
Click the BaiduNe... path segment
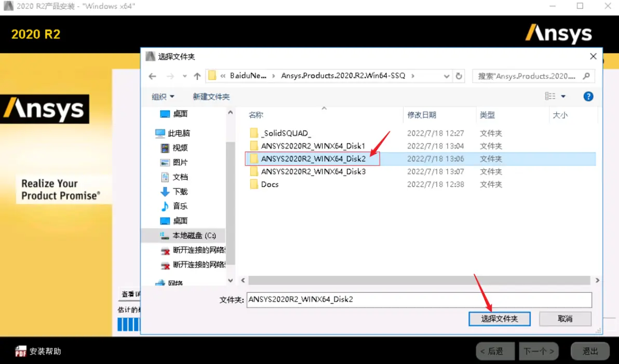point(248,76)
